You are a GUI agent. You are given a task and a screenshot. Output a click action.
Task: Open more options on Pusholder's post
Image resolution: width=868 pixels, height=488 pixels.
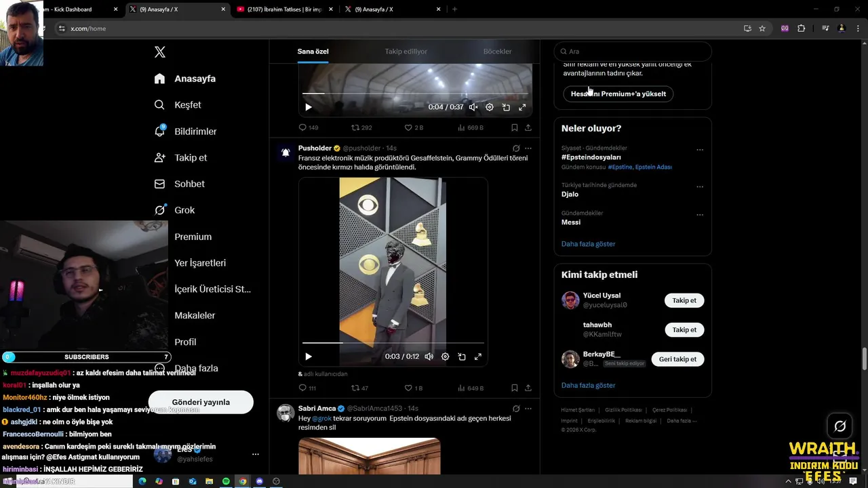pyautogui.click(x=528, y=148)
